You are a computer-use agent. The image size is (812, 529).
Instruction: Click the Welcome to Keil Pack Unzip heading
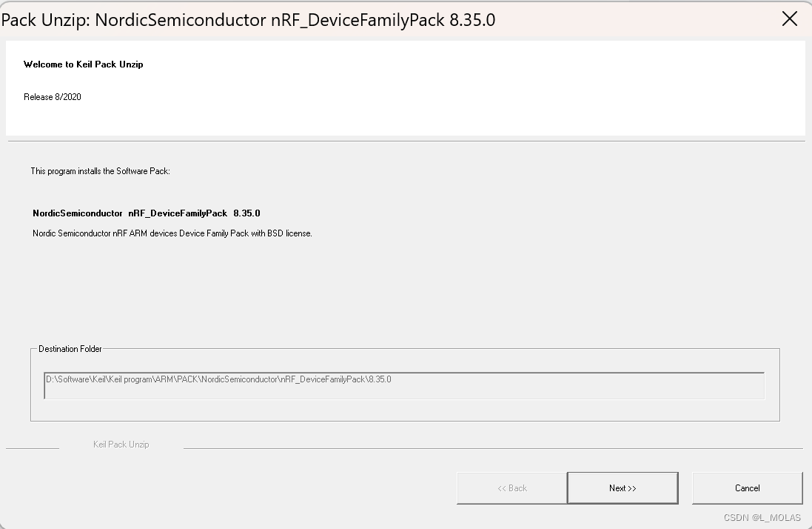pyautogui.click(x=83, y=64)
